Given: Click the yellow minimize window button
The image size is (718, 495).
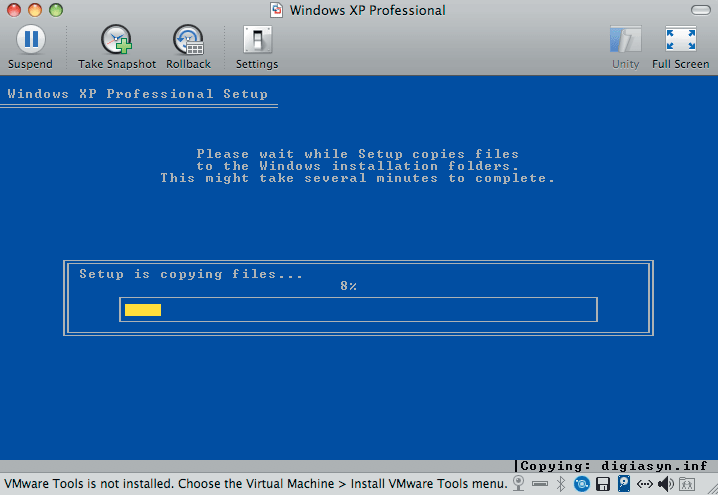Looking at the screenshot, I should click(x=35, y=10).
